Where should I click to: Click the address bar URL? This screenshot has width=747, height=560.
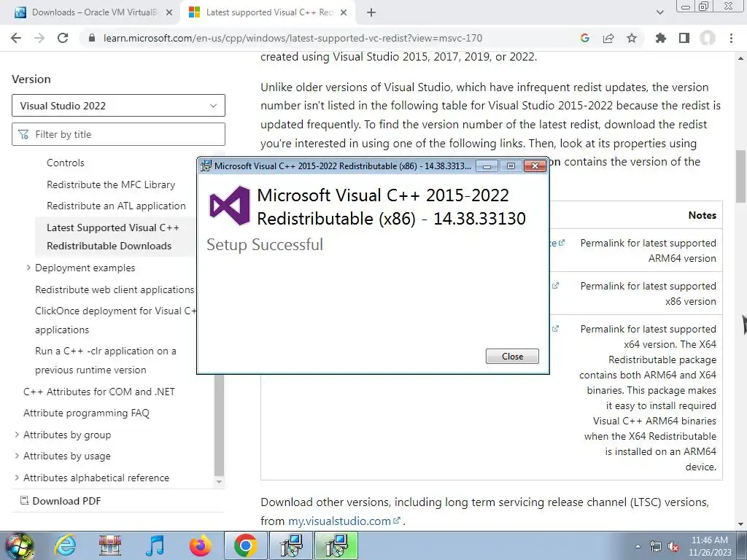pos(293,38)
